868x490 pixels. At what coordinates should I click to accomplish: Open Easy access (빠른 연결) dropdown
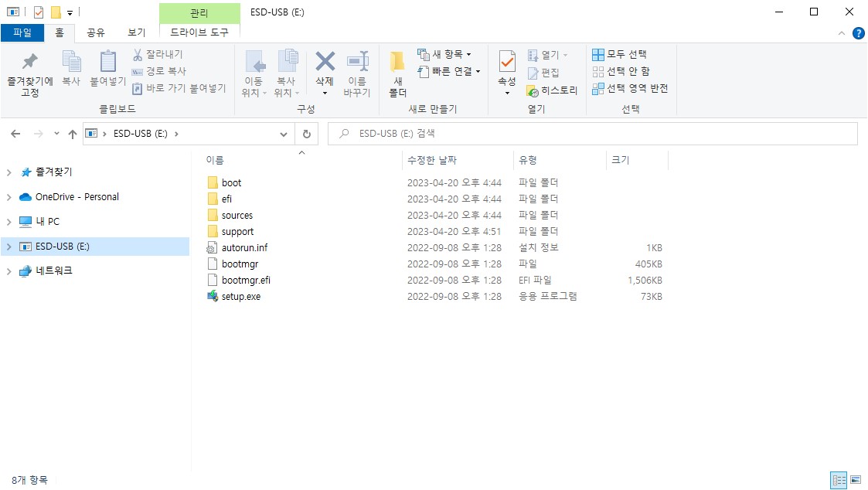click(x=448, y=71)
